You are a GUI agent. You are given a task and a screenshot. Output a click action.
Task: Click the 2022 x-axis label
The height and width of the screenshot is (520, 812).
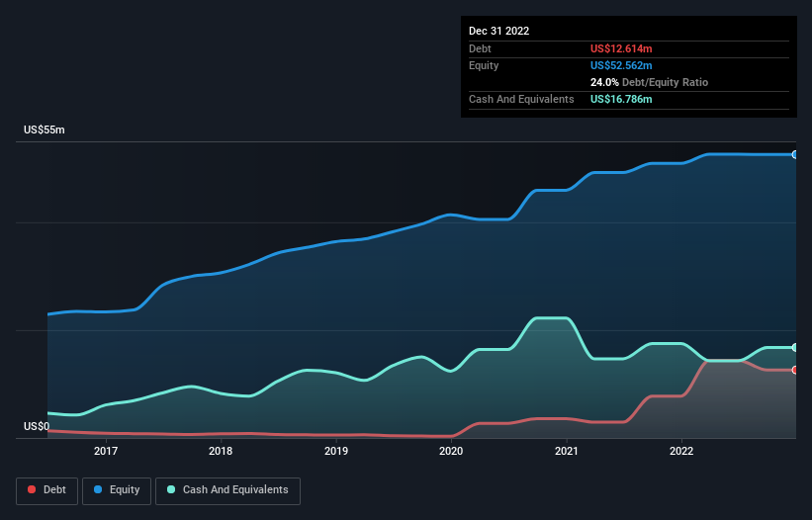click(681, 451)
